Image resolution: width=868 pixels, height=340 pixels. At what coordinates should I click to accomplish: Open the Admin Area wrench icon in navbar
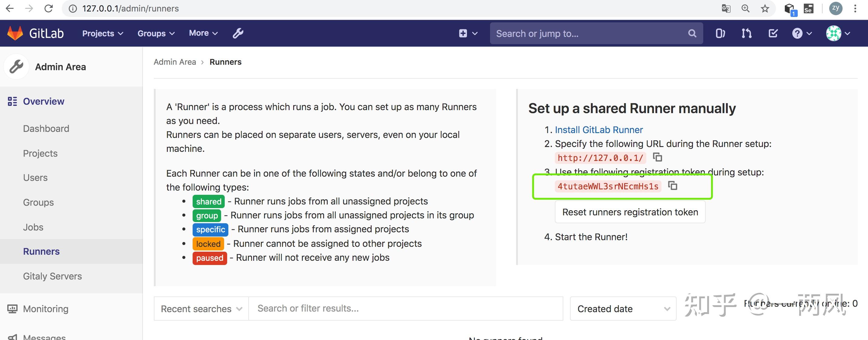pos(238,33)
